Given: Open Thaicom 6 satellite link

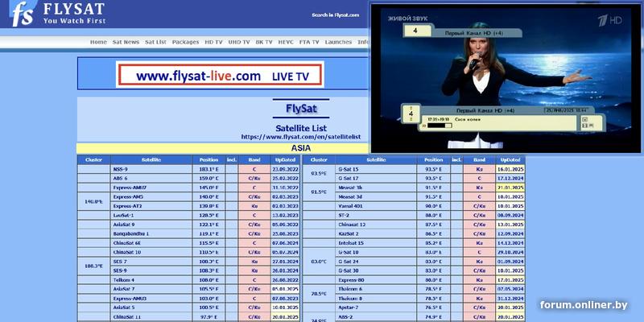Looking at the screenshot, I should 350,289.
